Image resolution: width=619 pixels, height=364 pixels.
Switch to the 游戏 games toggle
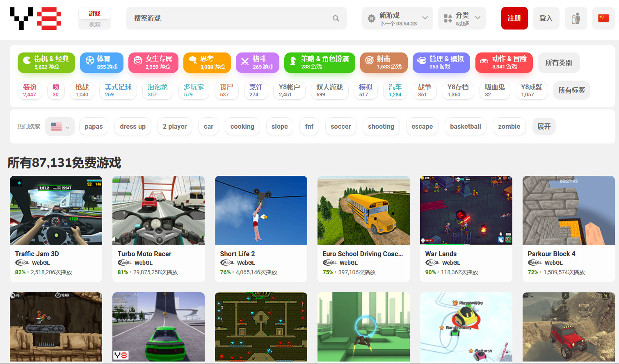[x=95, y=14]
